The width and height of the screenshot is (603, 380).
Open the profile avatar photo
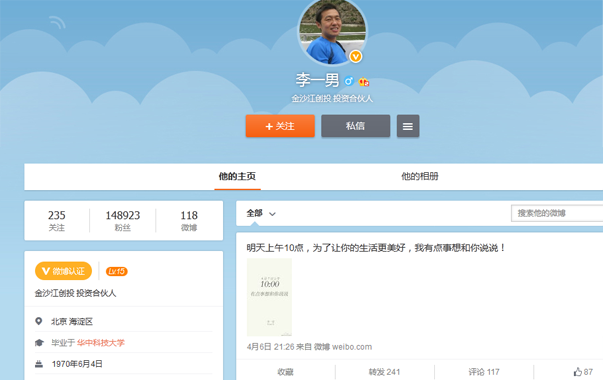pos(332,32)
